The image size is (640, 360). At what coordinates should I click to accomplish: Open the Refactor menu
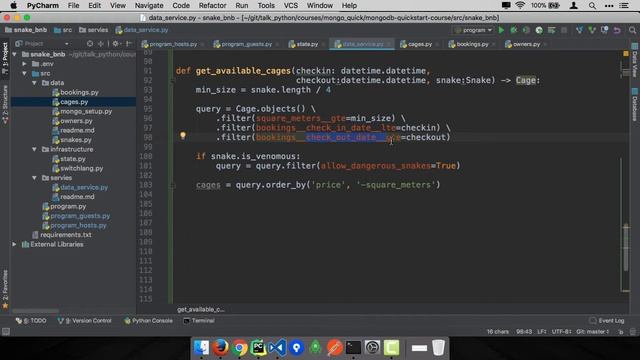click(212, 6)
